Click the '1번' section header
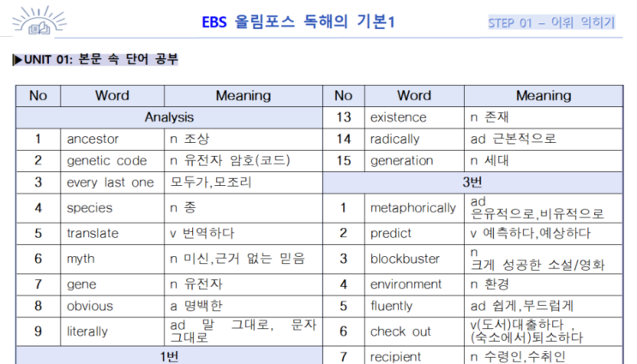The width and height of the screenshot is (637, 364). pyautogui.click(x=170, y=356)
